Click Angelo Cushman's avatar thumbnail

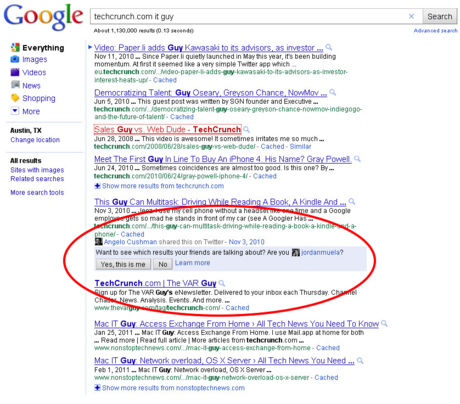pyautogui.click(x=98, y=242)
